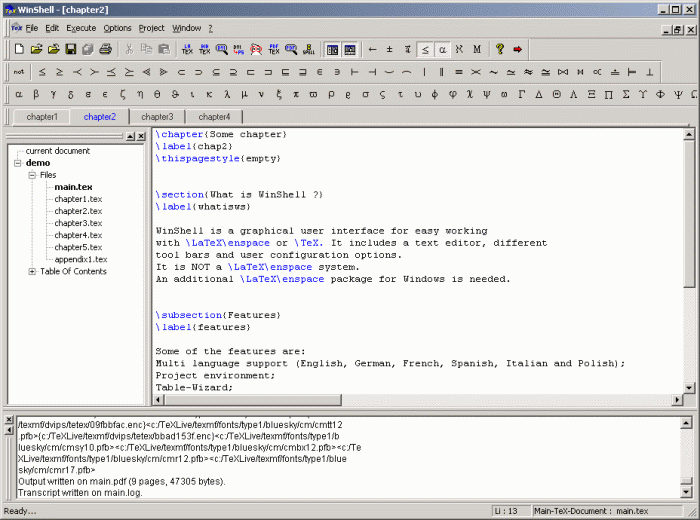700x520 pixels.
Task: Click the Print icon in the toolbar
Action: pyautogui.click(x=105, y=49)
